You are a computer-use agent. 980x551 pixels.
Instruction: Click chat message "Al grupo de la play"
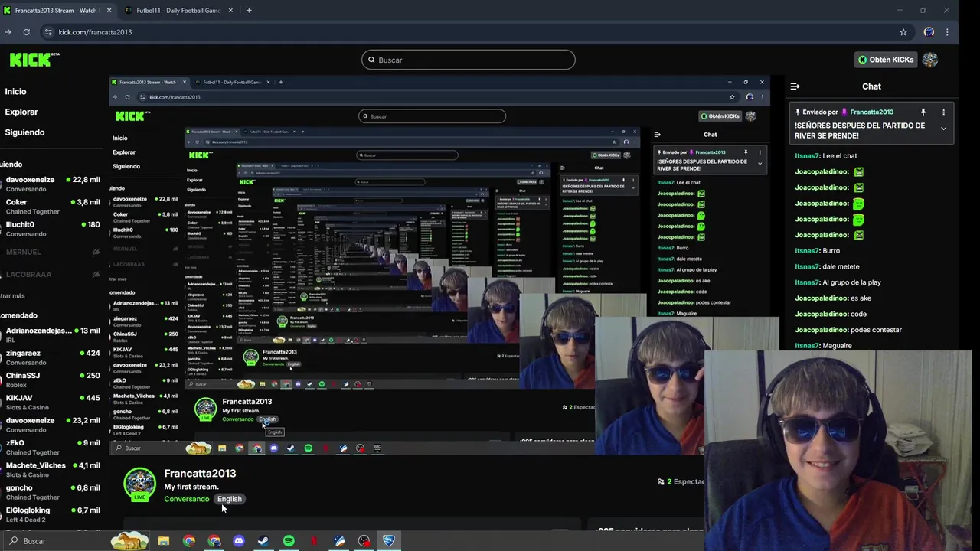pyautogui.click(x=851, y=282)
